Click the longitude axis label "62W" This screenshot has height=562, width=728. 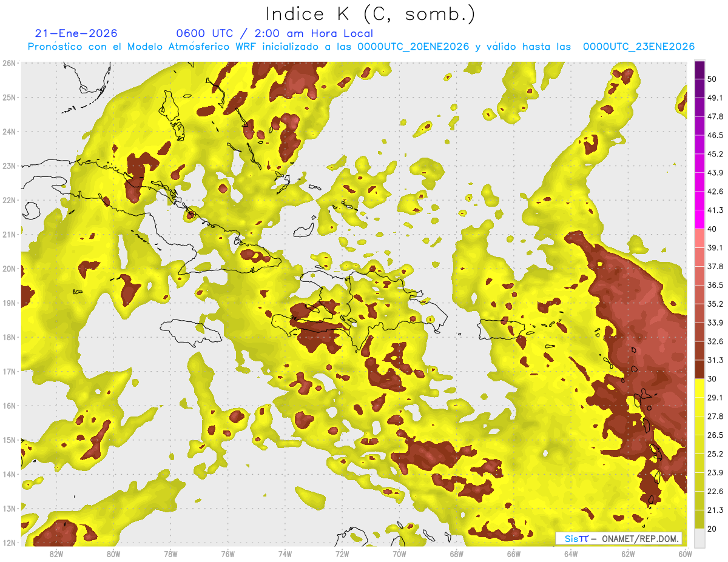[x=629, y=554]
